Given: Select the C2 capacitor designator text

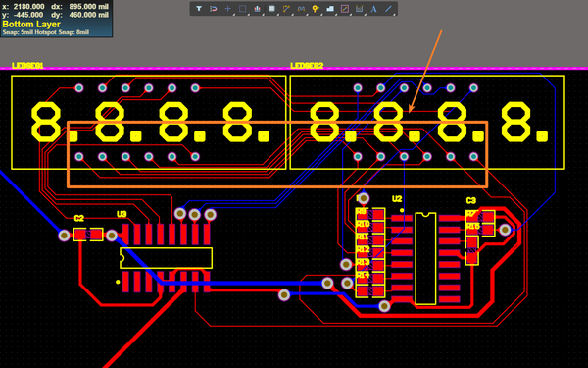Looking at the screenshot, I should coord(79,218).
